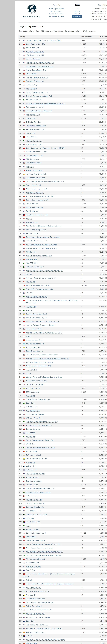The image size is (107, 644).
Task: Click the Largest Organisations heading
Action: (x=31, y=27)
